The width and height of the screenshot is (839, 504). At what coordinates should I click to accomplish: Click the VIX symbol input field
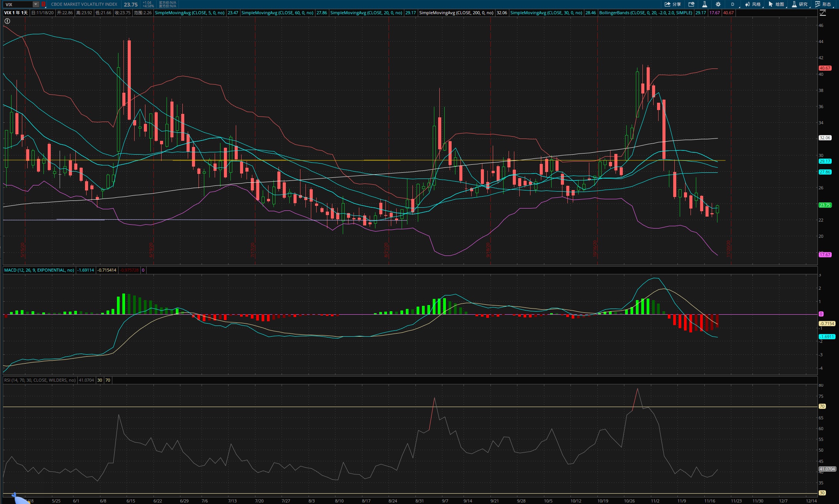(x=18, y=4)
